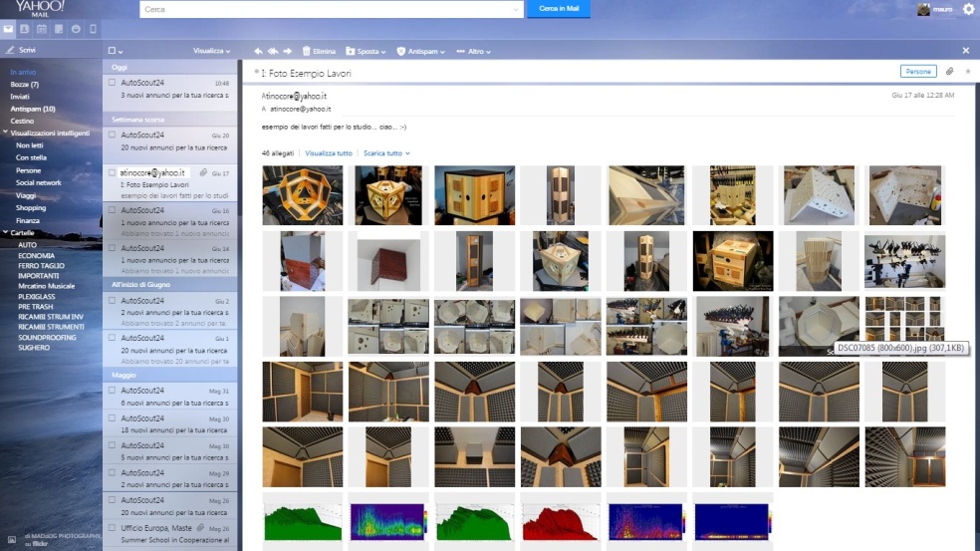Open the Scarica tutto dropdown
The image size is (980, 551).
(386, 153)
